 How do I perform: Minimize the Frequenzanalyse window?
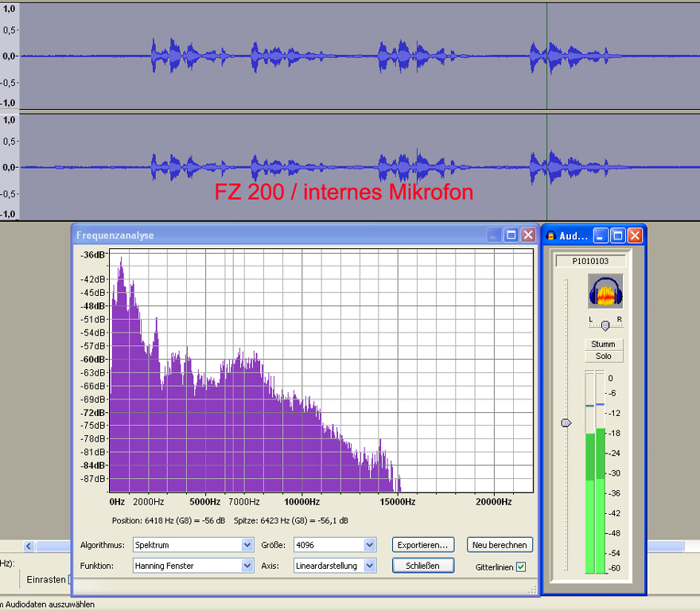495,235
